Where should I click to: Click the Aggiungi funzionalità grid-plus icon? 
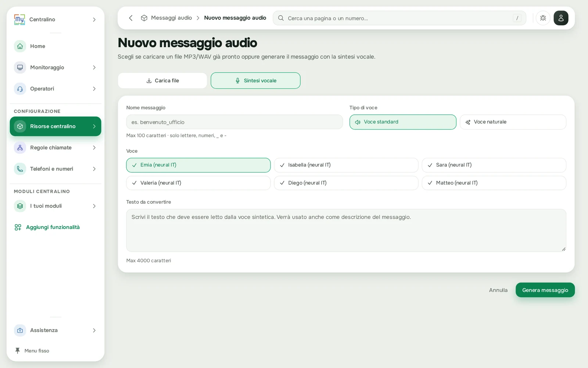click(18, 227)
